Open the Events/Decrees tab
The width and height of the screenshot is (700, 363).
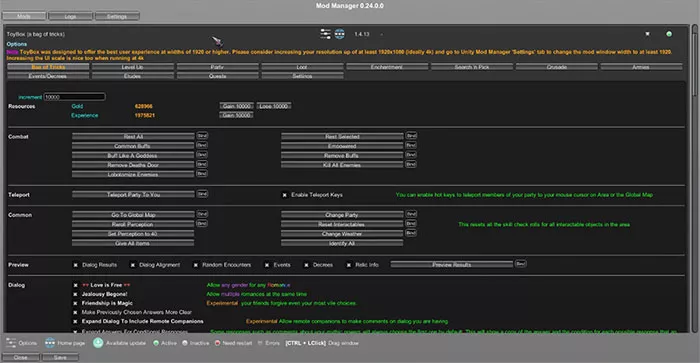[48, 76]
